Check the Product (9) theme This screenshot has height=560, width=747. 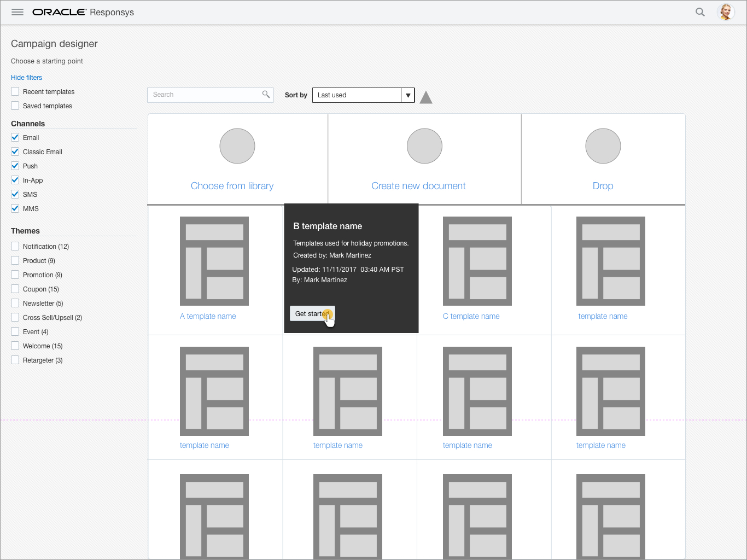click(x=15, y=260)
